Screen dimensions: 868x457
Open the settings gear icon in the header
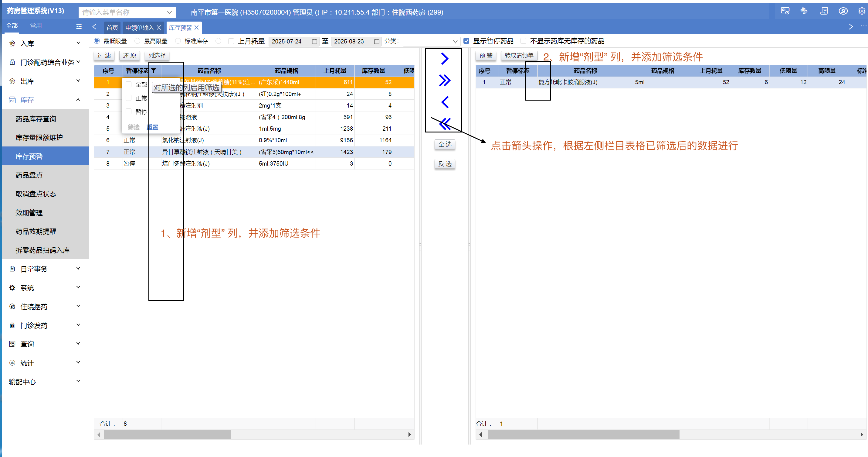(861, 12)
